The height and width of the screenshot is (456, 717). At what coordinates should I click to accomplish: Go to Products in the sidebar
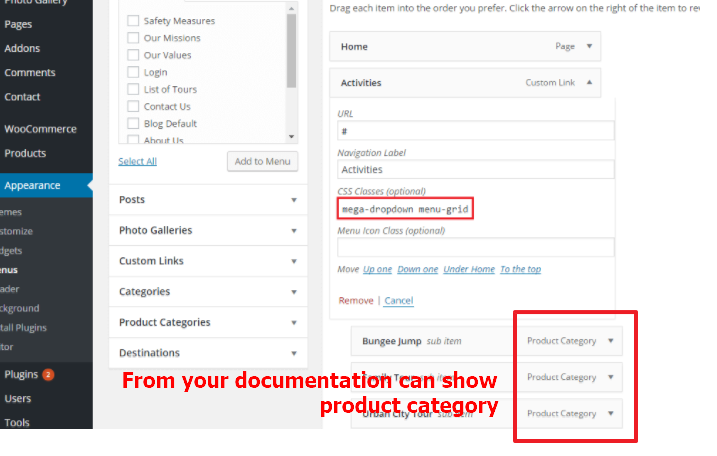tap(25, 153)
